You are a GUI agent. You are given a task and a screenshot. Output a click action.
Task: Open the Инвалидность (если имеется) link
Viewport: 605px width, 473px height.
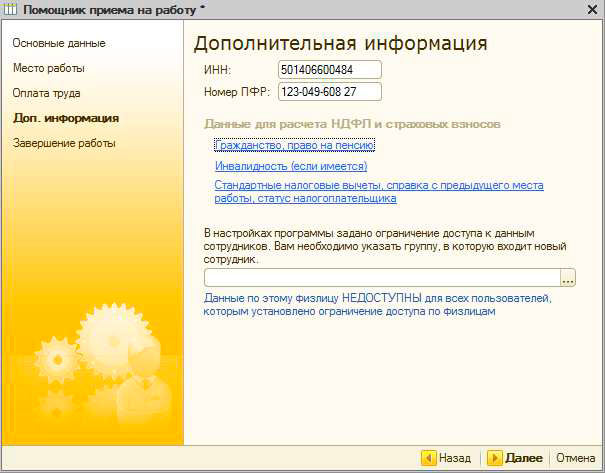pos(291,166)
